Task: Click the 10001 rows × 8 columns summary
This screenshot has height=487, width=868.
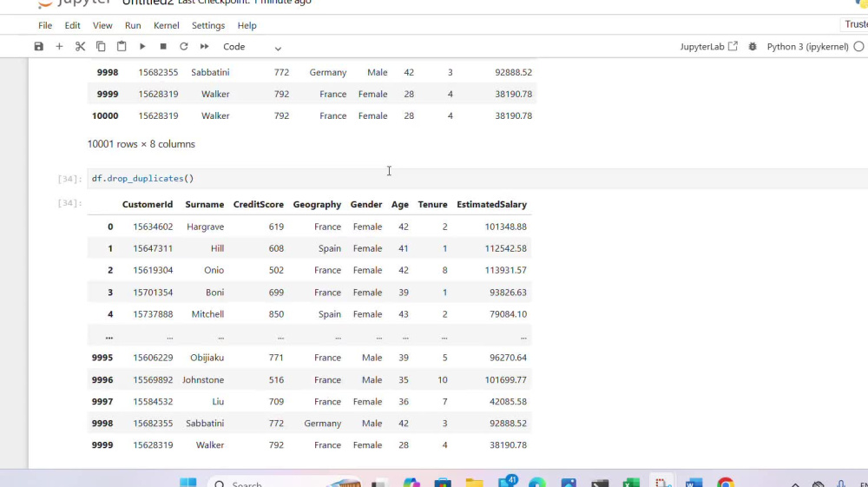Action: coord(141,144)
